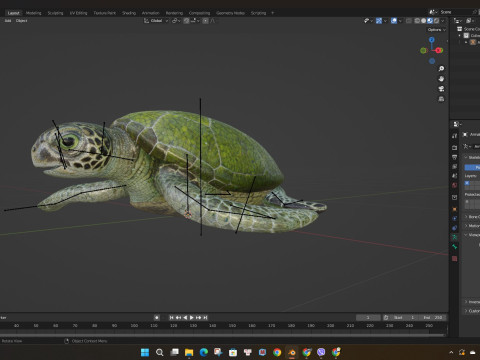Switch to wireframe viewport shading
Image resolution: width=480 pixels, height=360 pixels.
coord(417,21)
